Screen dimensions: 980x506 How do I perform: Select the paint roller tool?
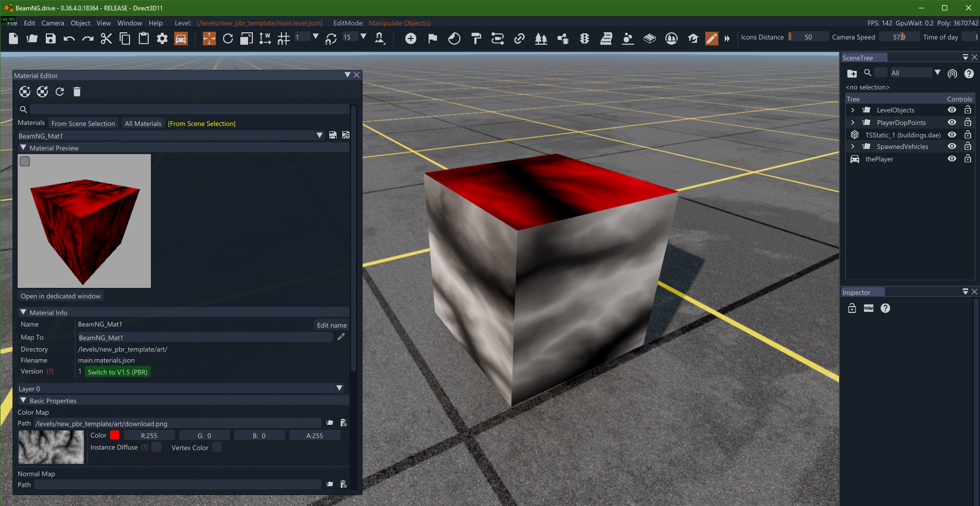pyautogui.click(x=476, y=39)
